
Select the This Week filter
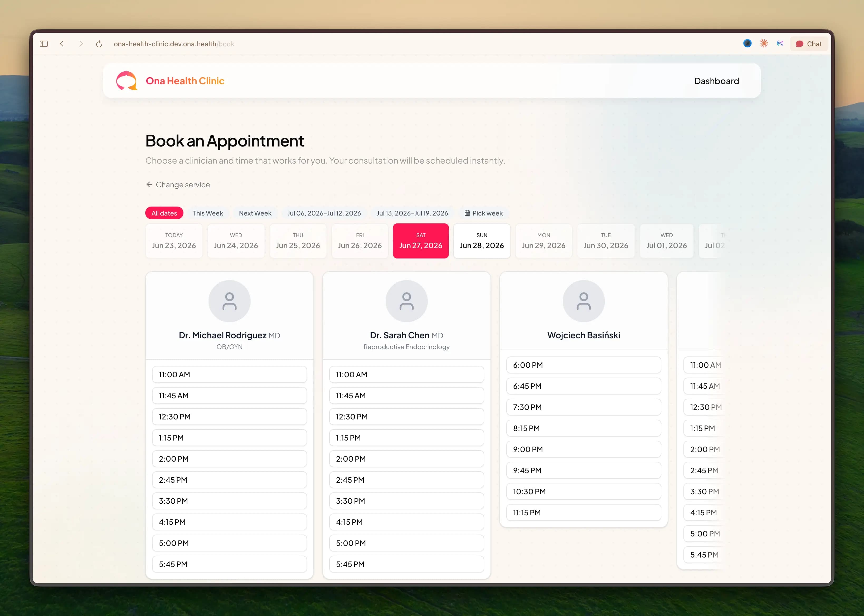(x=207, y=213)
